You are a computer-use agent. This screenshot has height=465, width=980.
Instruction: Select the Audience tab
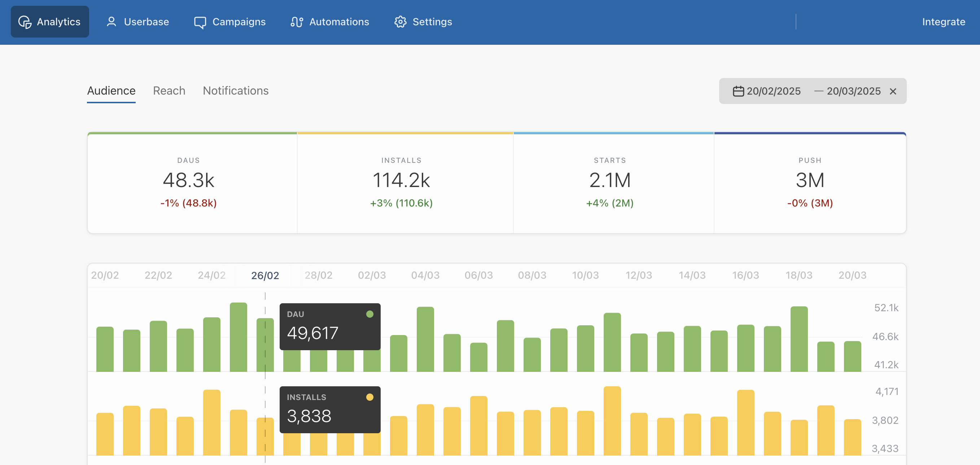(x=111, y=91)
